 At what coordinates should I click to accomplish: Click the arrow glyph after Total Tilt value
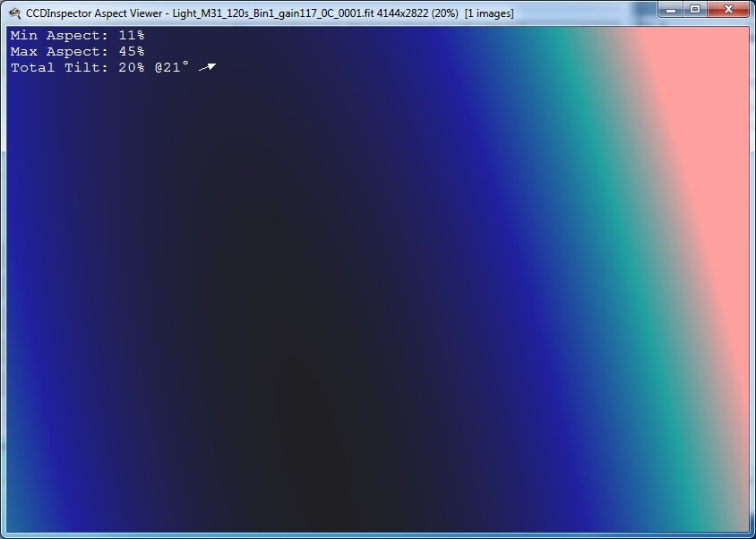(208, 66)
